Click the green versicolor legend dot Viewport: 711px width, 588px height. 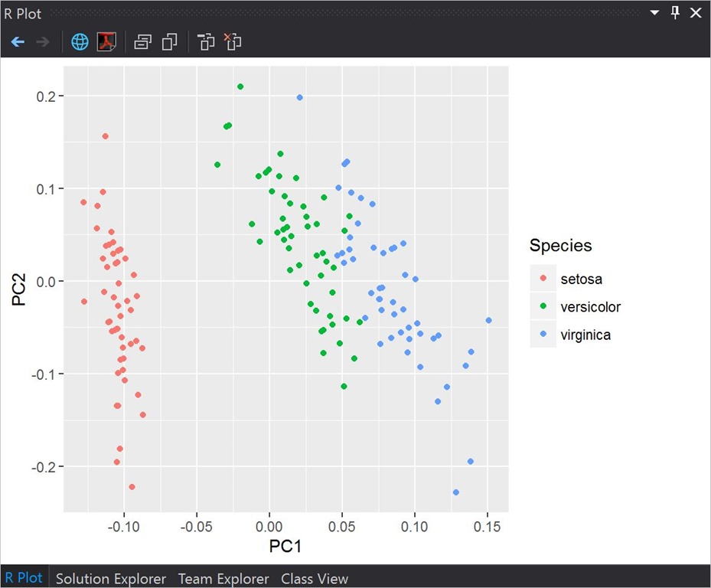543,307
